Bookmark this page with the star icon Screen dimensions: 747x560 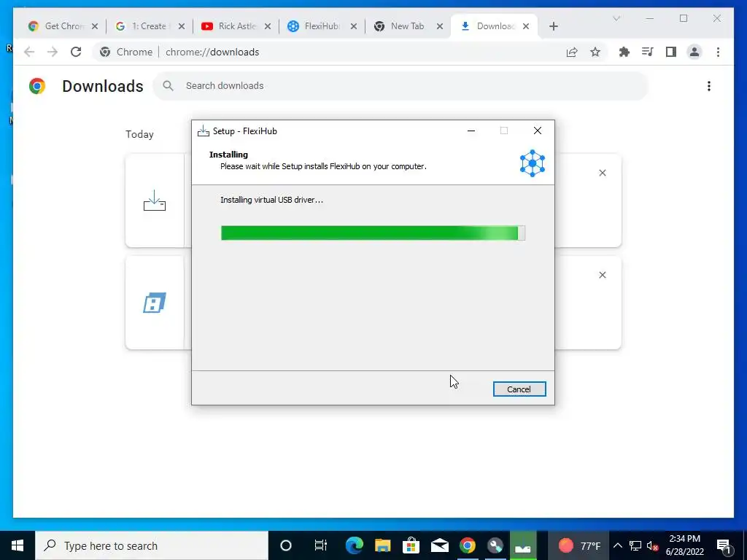click(595, 52)
